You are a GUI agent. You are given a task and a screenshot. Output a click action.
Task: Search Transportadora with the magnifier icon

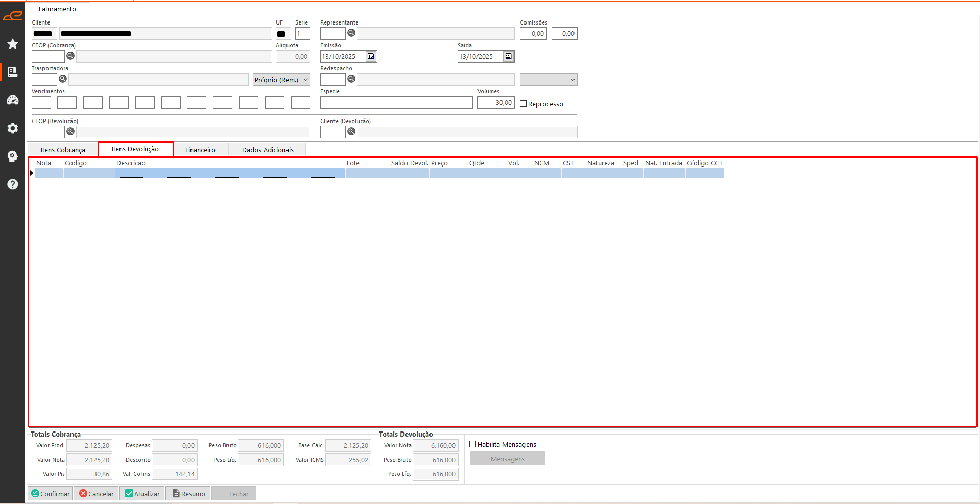coord(63,79)
